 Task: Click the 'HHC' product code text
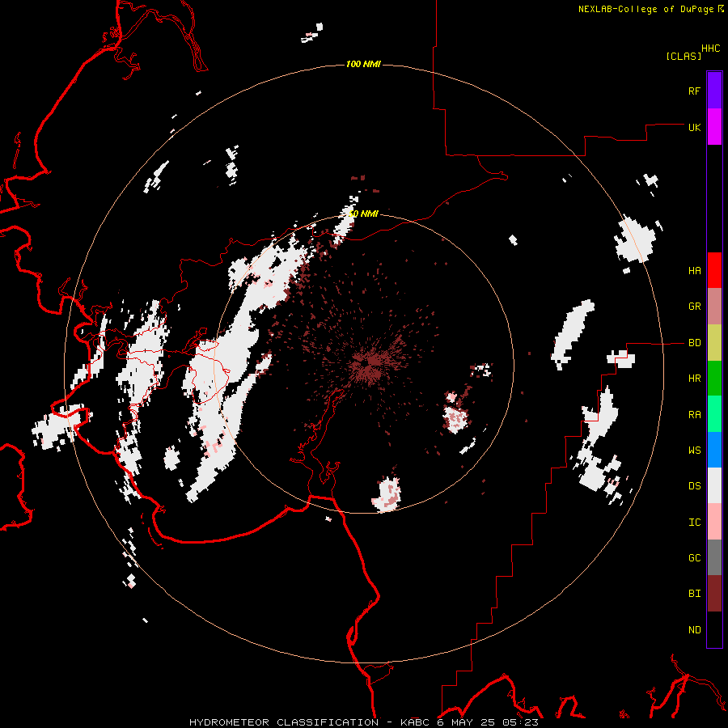710,49
